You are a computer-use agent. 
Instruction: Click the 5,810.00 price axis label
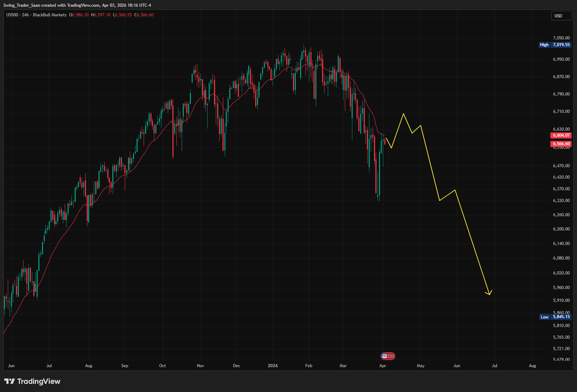pyautogui.click(x=561, y=326)
